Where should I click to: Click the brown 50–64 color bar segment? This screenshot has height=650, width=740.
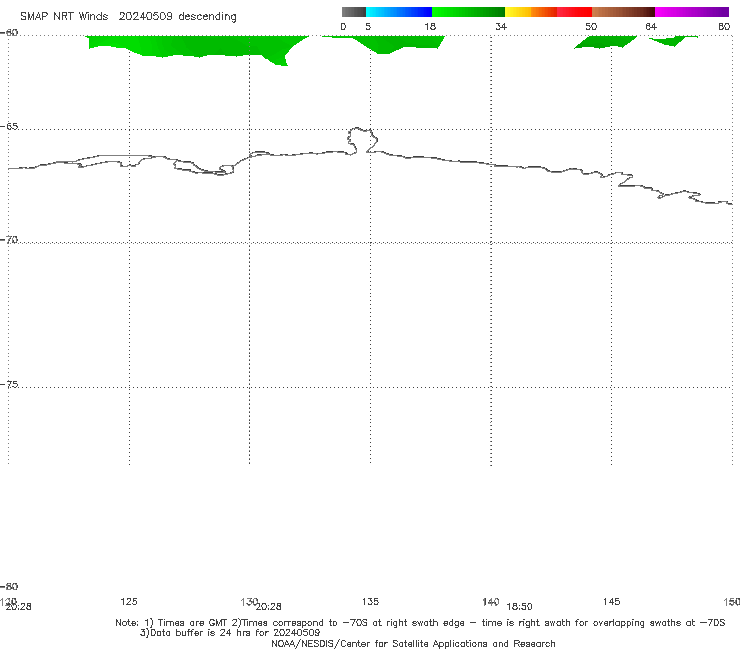623,12
